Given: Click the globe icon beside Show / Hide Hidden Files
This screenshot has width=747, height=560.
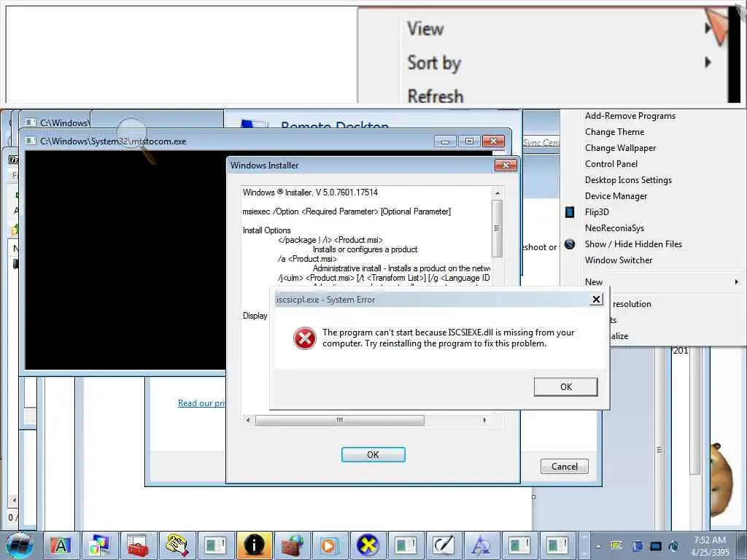Looking at the screenshot, I should coord(569,244).
